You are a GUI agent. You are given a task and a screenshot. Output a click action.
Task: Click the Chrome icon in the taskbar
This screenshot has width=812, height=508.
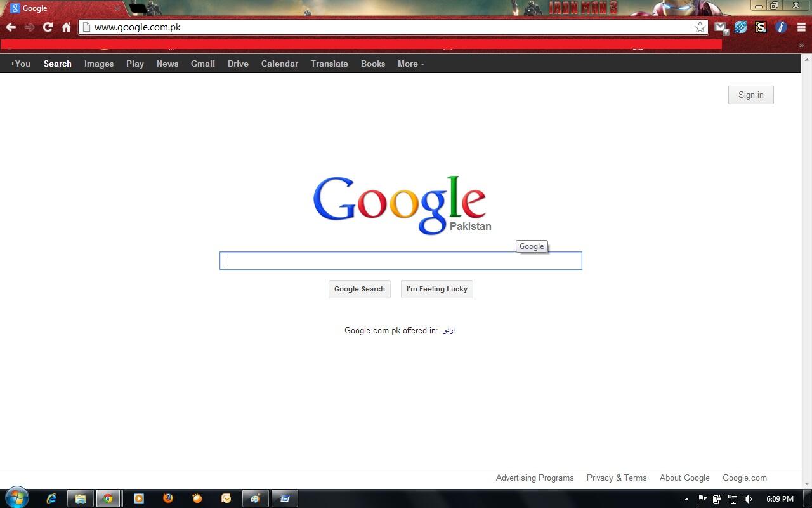[108, 498]
